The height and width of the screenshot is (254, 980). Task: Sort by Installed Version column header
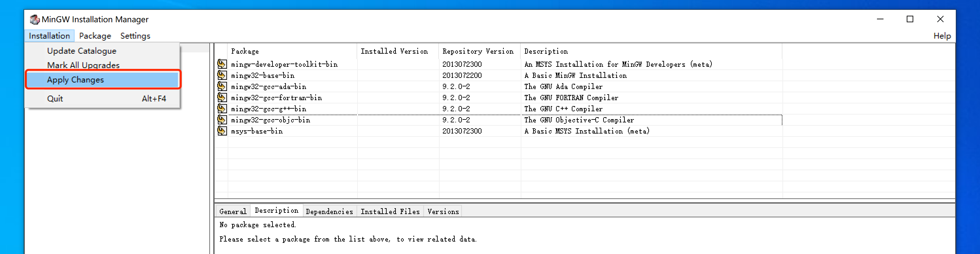(398, 51)
